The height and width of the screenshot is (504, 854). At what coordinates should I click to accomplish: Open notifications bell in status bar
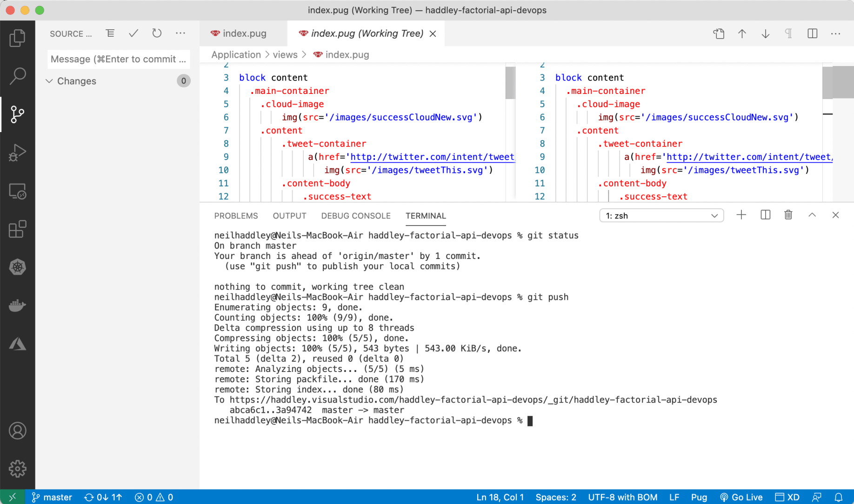pos(838,497)
